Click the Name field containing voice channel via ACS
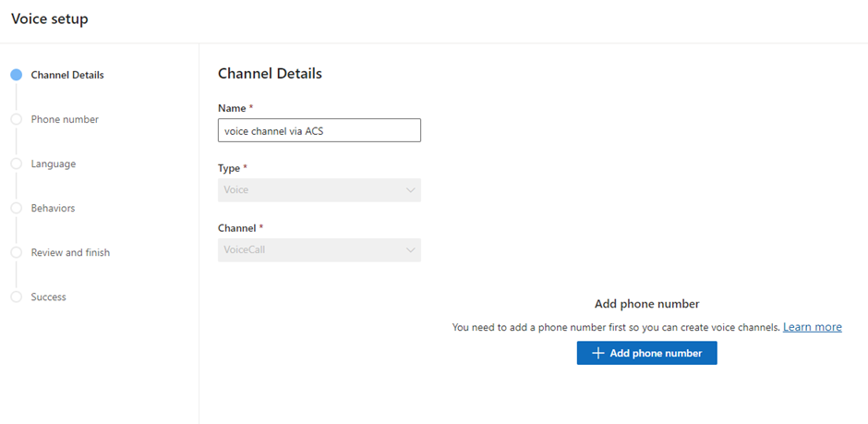Viewport: 868px width, 424px height. click(x=319, y=130)
